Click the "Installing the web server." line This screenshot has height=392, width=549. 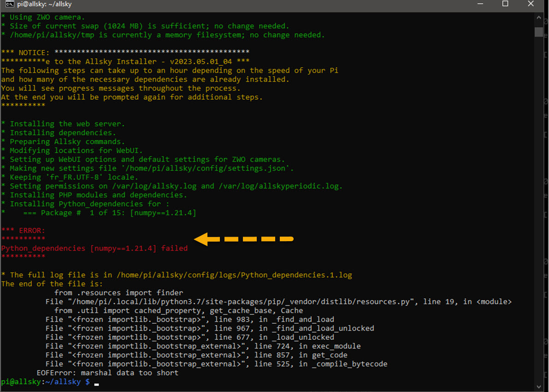[67, 124]
